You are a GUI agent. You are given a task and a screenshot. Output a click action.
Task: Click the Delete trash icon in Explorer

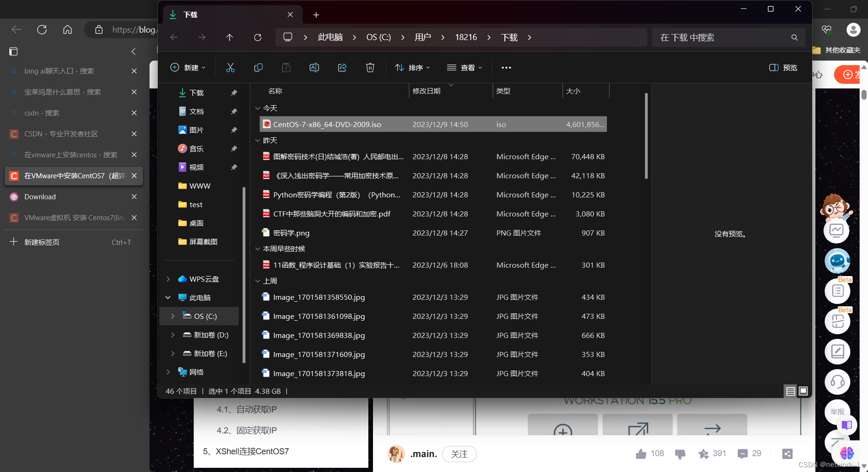coord(370,67)
